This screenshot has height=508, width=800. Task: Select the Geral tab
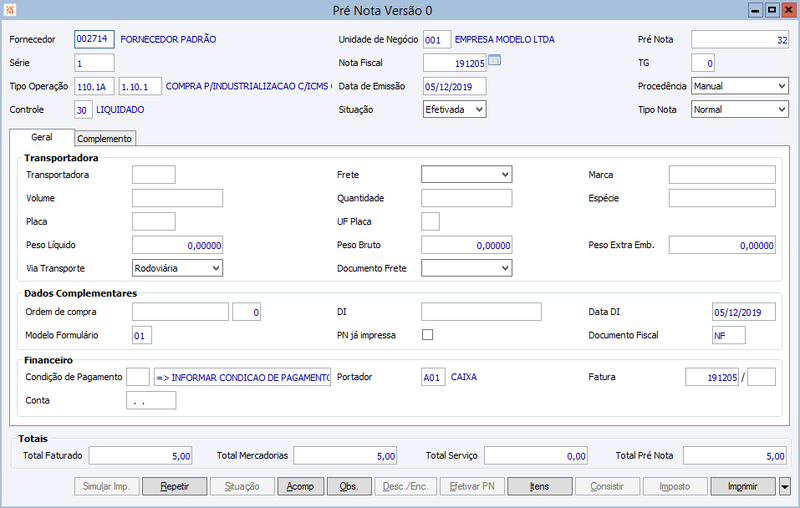tap(42, 137)
